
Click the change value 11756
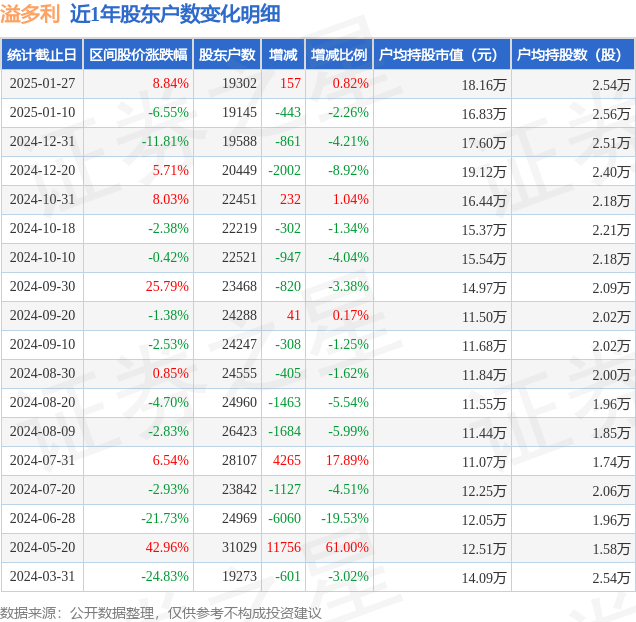(x=284, y=548)
